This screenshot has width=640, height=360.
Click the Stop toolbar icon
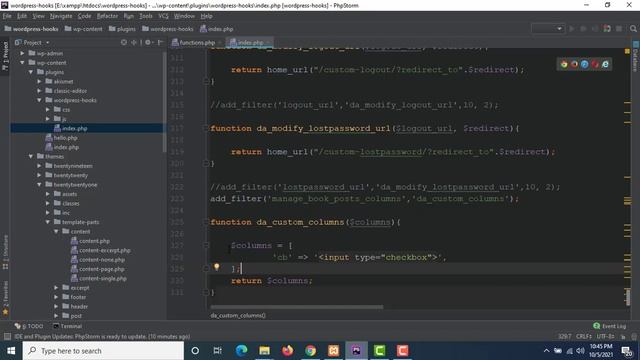click(619, 29)
